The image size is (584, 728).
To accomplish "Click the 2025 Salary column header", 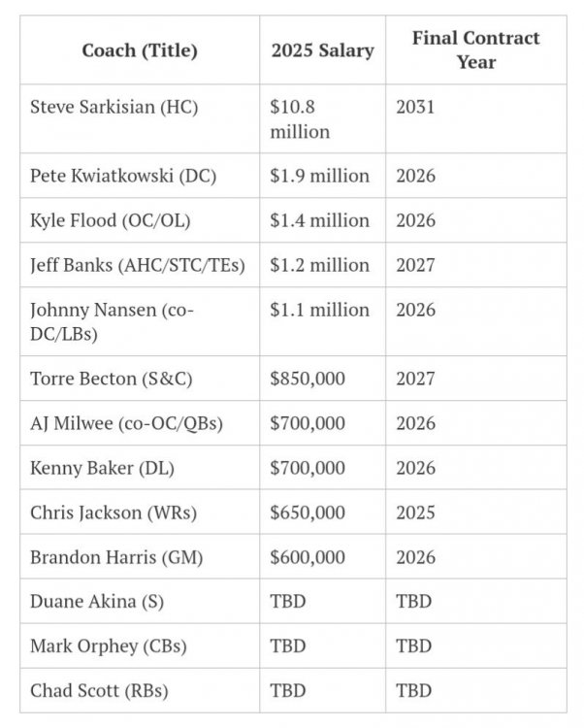I will 321,50.
